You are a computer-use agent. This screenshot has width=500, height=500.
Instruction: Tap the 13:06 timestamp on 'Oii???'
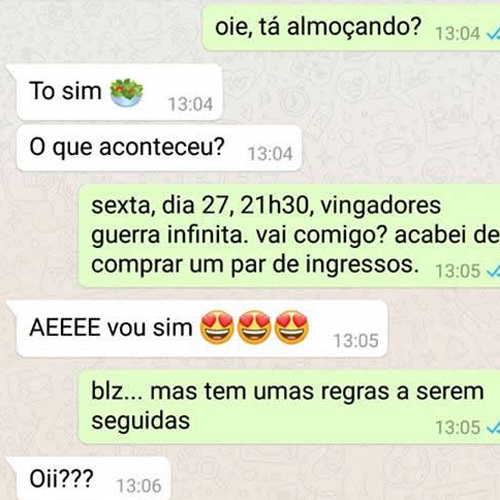tap(139, 486)
